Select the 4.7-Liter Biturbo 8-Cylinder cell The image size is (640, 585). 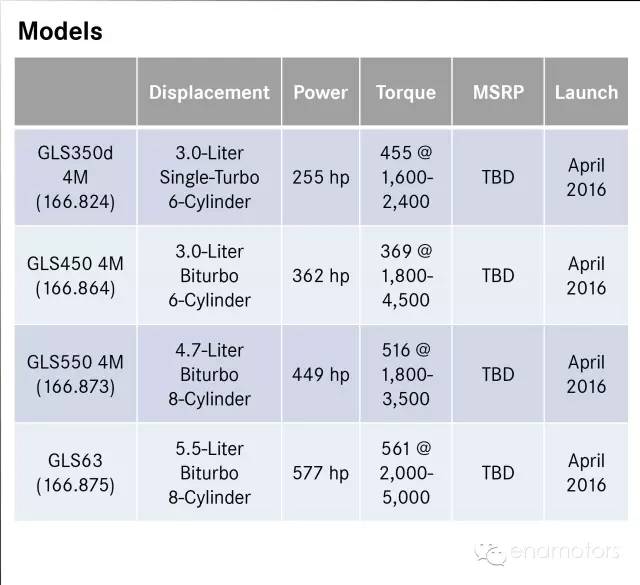(x=209, y=374)
